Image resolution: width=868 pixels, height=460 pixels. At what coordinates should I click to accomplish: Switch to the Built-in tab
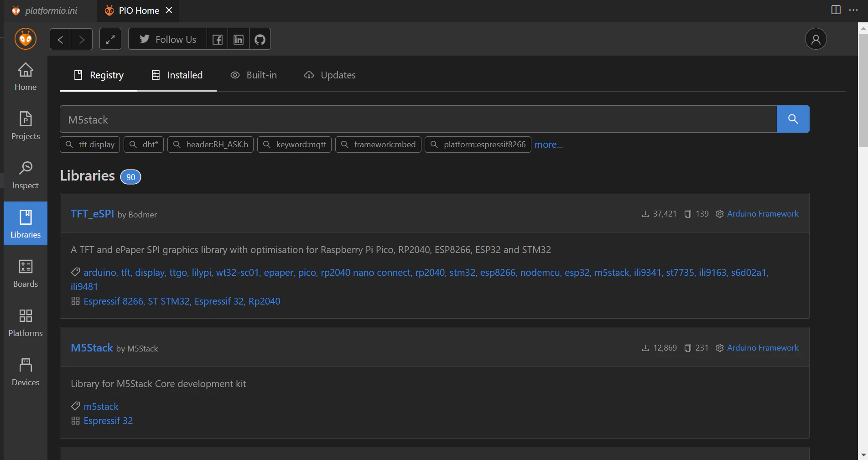tap(254, 75)
